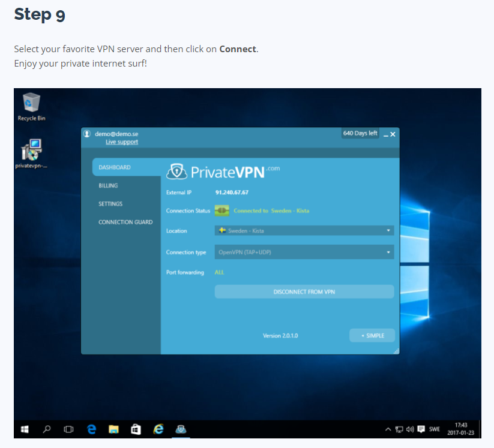This screenshot has width=494, height=448.
Task: Click the green connection status plug icon
Action: coord(222,211)
